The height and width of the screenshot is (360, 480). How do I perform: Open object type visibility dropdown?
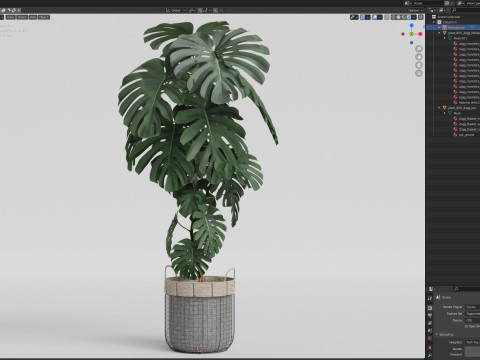[354, 17]
